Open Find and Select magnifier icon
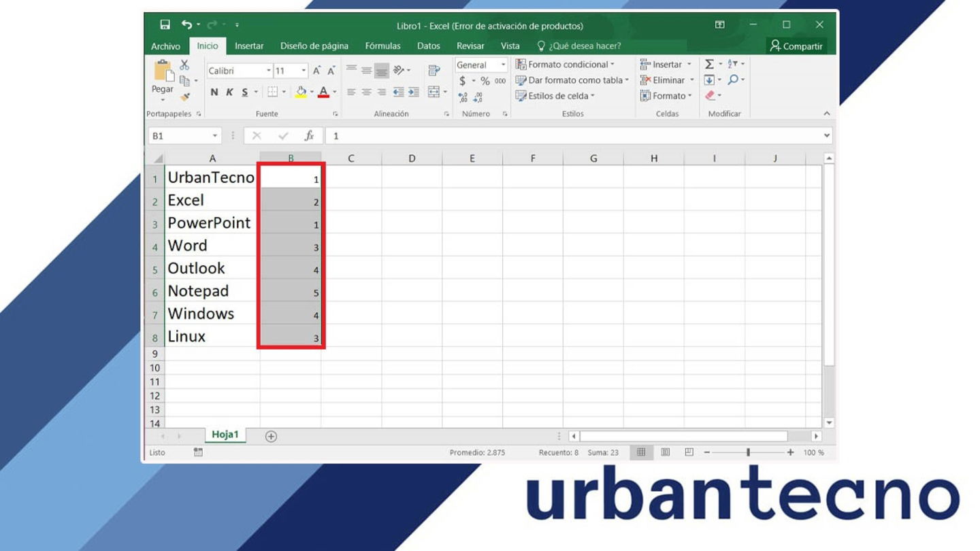 coord(733,80)
